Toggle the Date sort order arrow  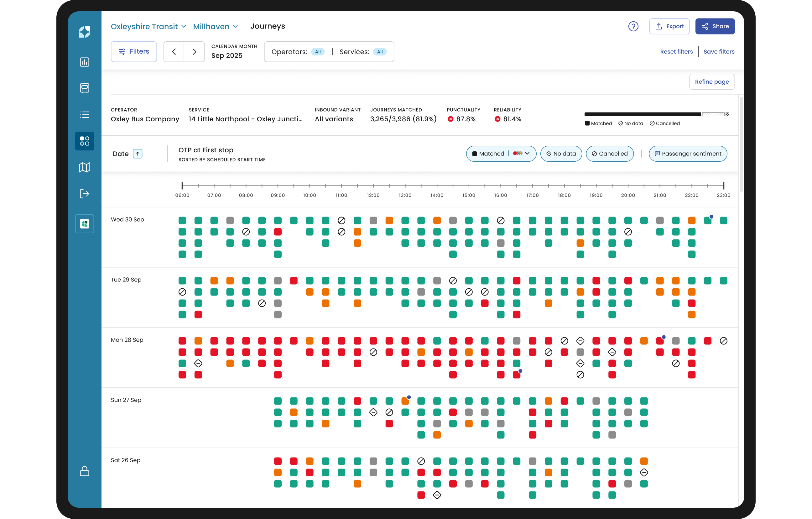[138, 154]
